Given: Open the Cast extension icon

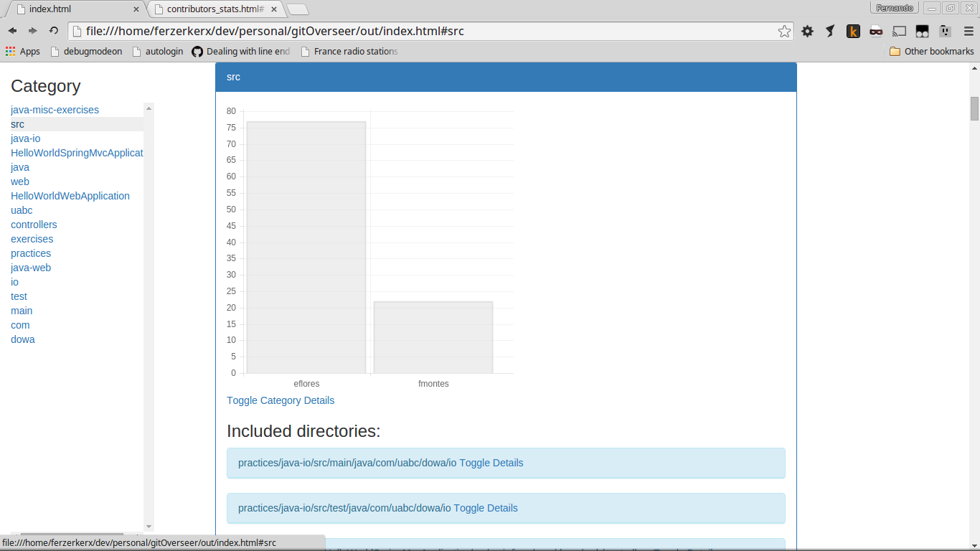Looking at the screenshot, I should click(899, 31).
